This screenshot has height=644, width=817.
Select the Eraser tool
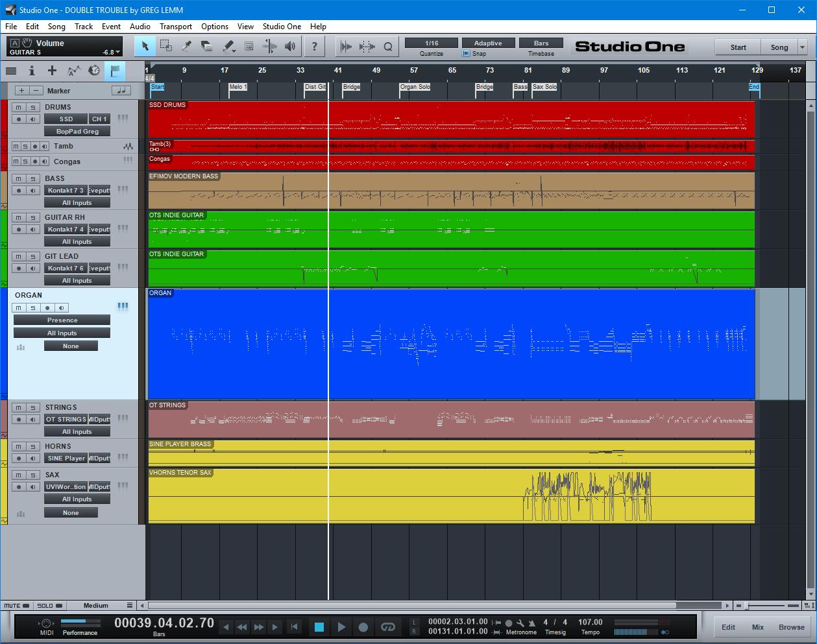point(207,46)
